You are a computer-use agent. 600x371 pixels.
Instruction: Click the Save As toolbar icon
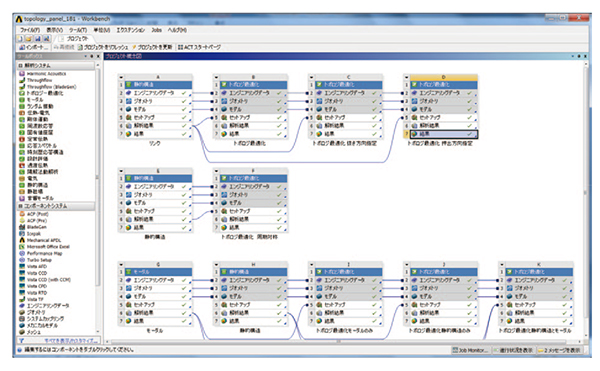point(46,39)
